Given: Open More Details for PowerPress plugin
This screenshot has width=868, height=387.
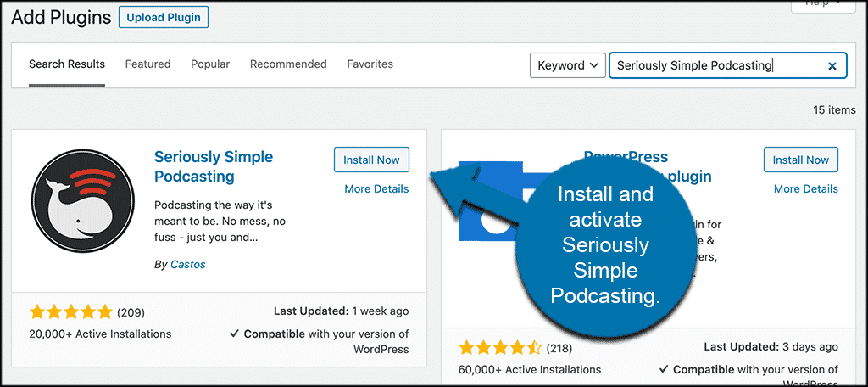Looking at the screenshot, I should tap(806, 189).
